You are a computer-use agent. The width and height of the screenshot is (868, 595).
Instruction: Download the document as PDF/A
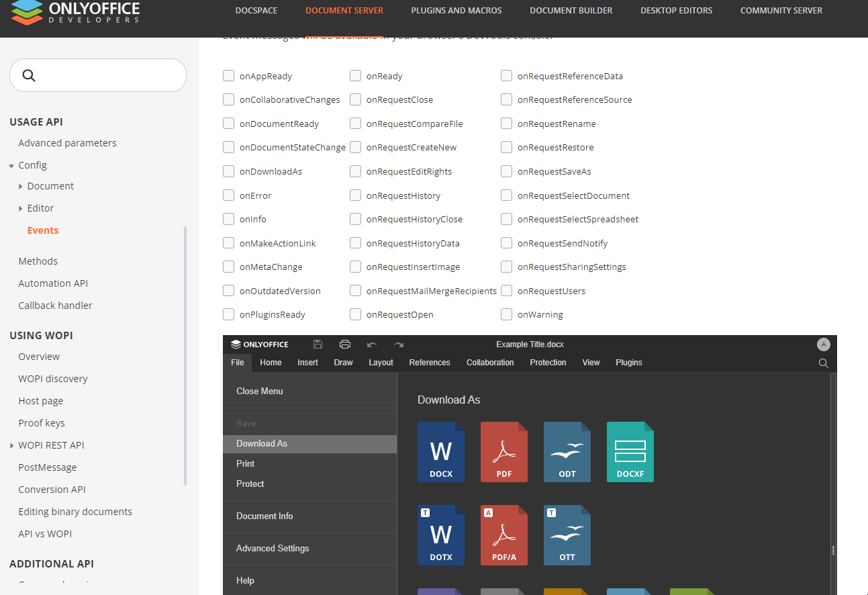504,535
